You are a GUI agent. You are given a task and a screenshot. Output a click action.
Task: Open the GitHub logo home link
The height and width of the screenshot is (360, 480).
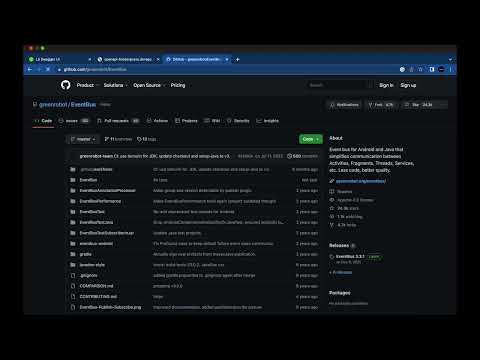point(66,85)
